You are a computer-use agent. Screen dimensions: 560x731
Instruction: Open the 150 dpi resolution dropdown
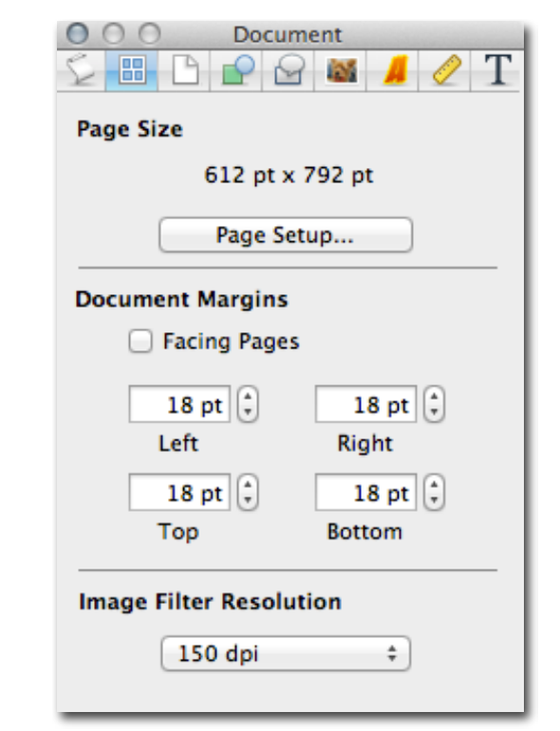point(286,653)
